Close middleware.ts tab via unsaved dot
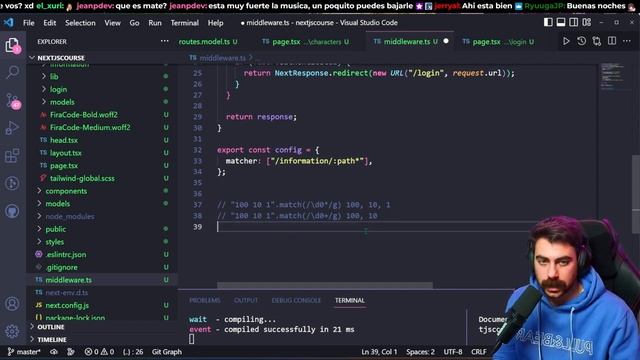 click(446, 41)
